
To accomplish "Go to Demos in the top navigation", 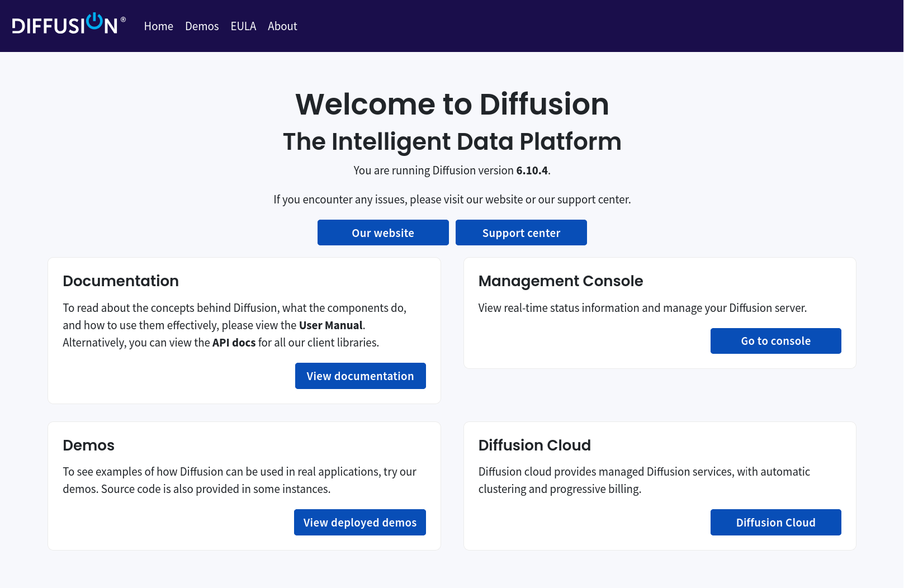I will coord(202,26).
